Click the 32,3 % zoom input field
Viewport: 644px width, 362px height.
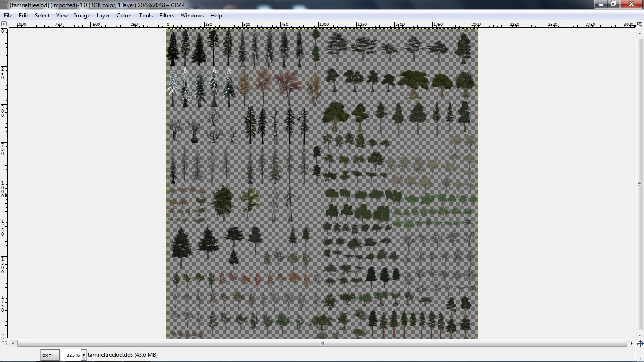[x=71, y=355]
